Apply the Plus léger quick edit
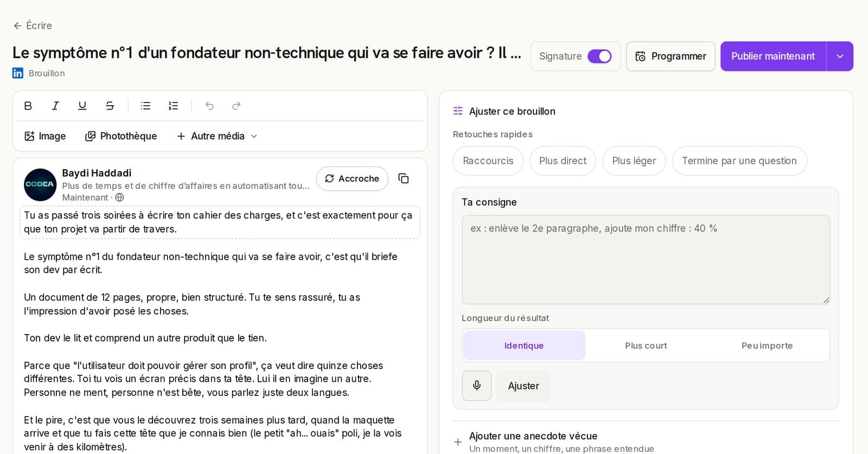Screen dimensions: 868x454 click(x=634, y=161)
